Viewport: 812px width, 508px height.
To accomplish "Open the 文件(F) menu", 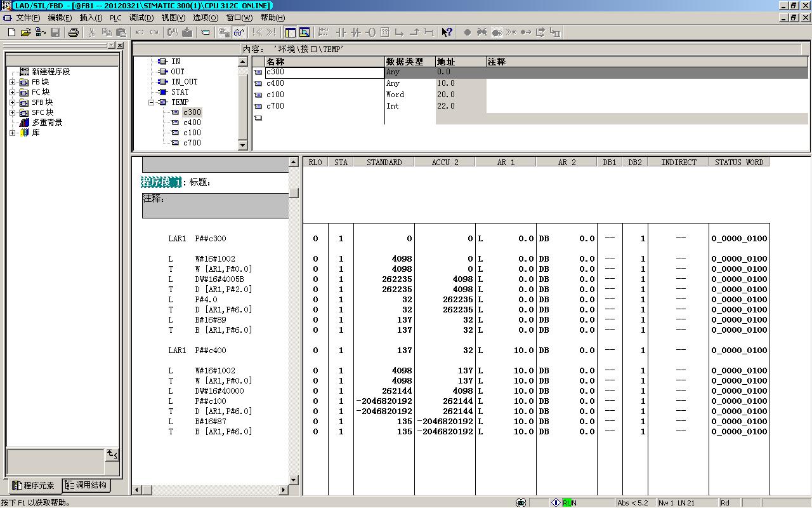I will tap(28, 18).
